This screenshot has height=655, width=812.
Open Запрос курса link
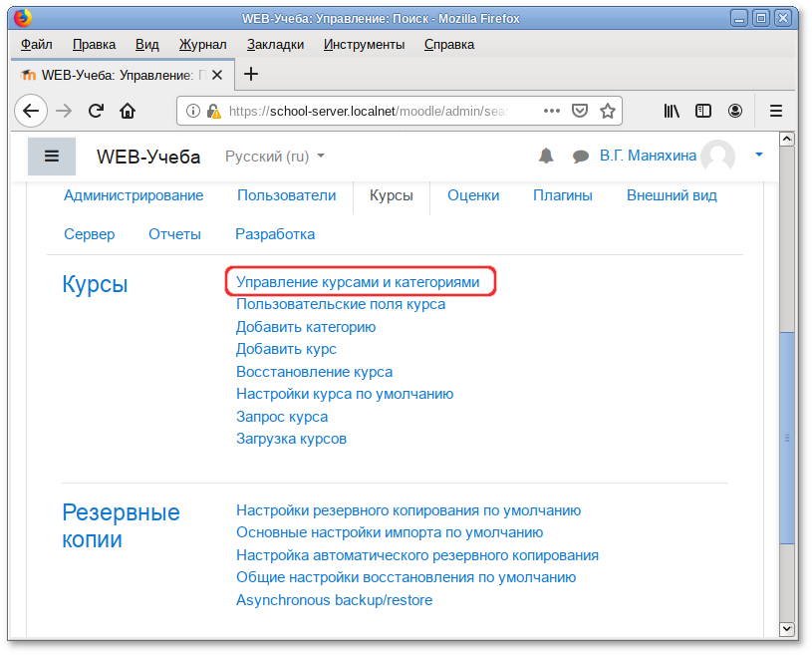[282, 417]
